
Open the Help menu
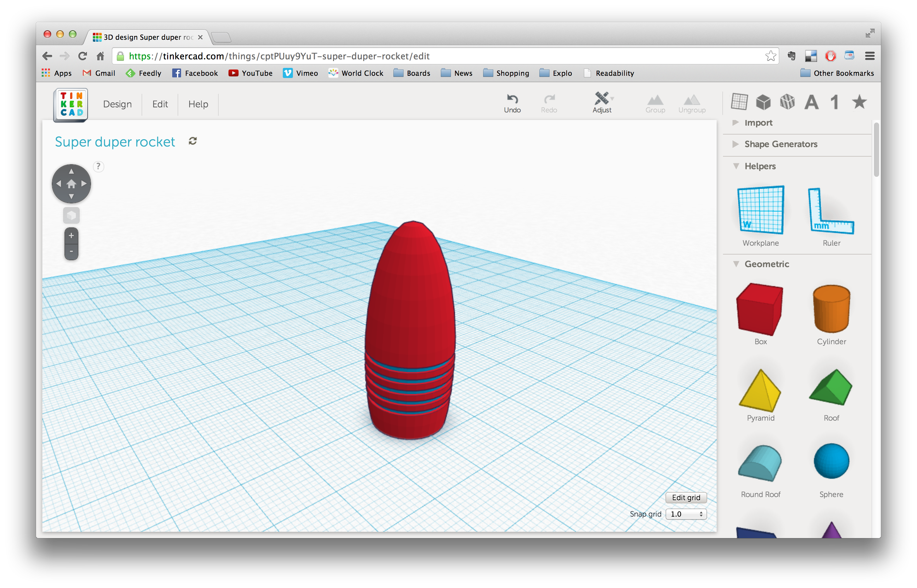[x=198, y=104]
